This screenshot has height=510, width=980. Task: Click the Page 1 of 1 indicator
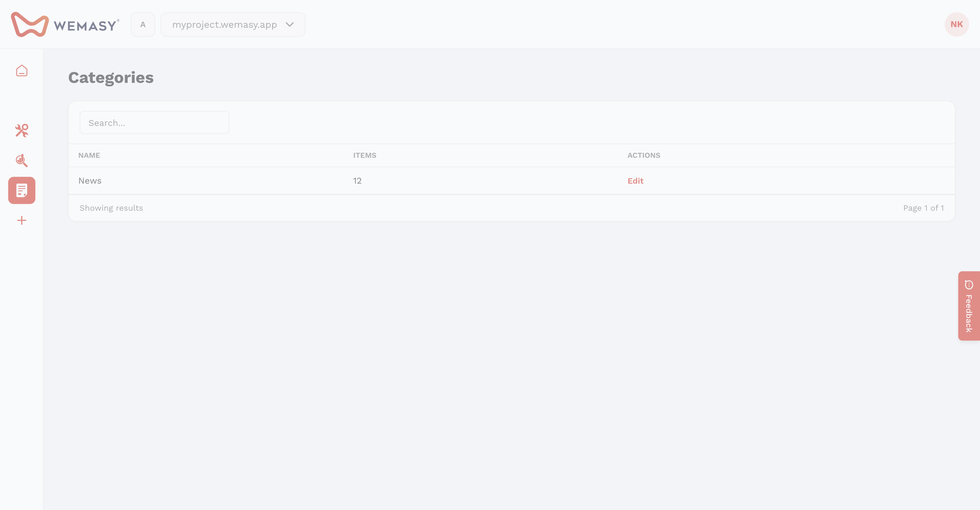(923, 208)
